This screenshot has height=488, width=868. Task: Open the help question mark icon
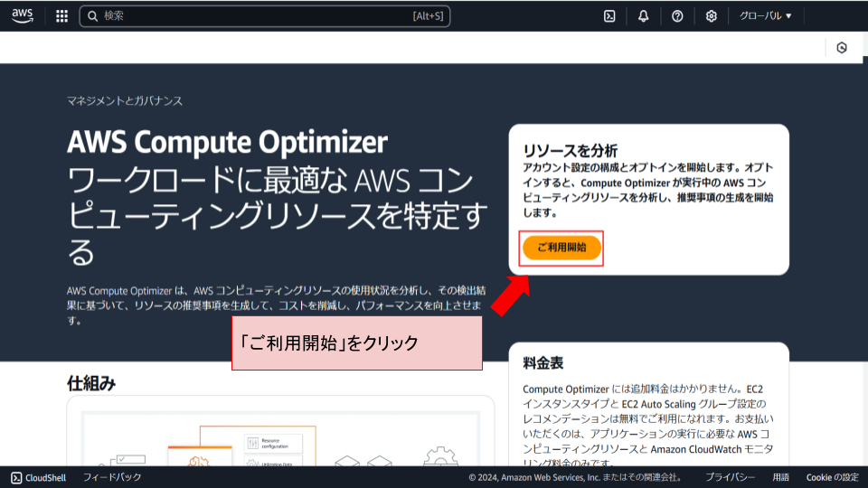tap(677, 16)
